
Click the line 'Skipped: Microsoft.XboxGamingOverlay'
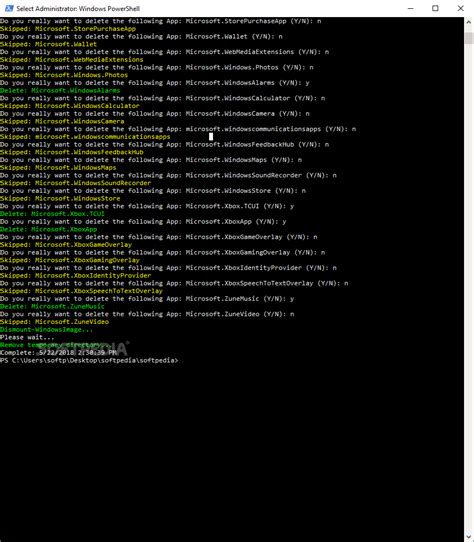coord(70,260)
